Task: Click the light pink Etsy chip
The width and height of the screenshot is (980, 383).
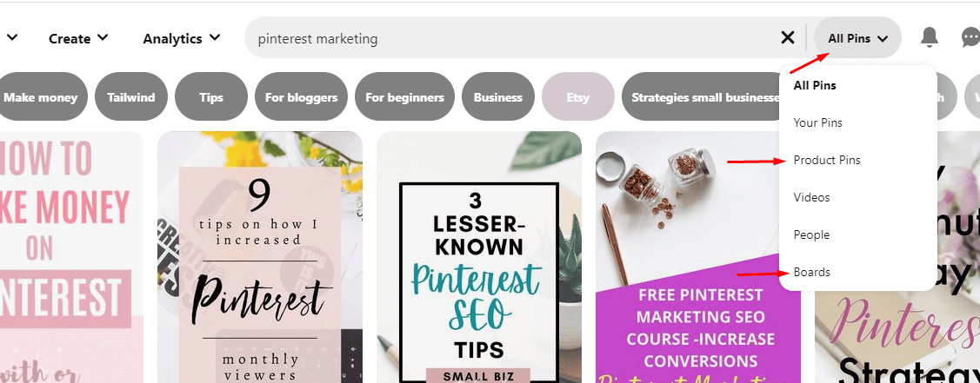Action: tap(578, 96)
